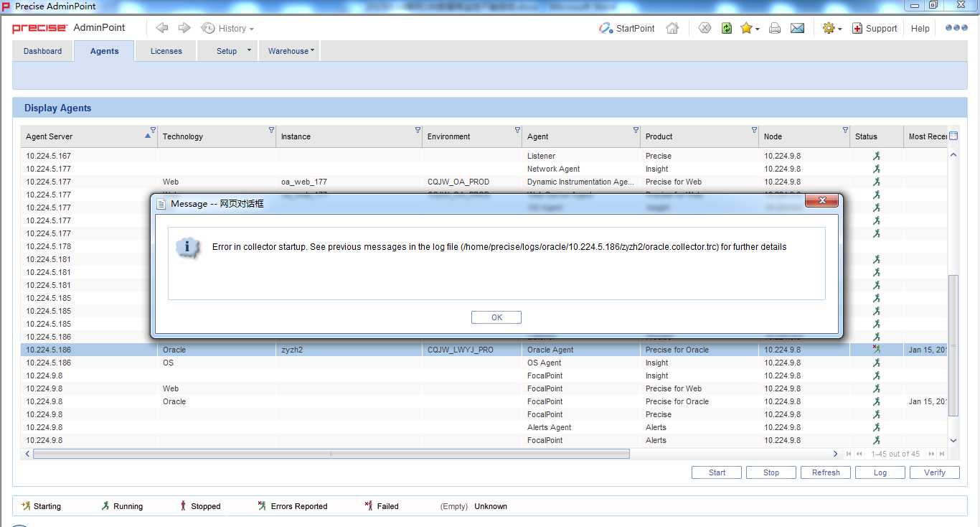
Task: Click the table scroll-down arrow
Action: click(x=953, y=440)
